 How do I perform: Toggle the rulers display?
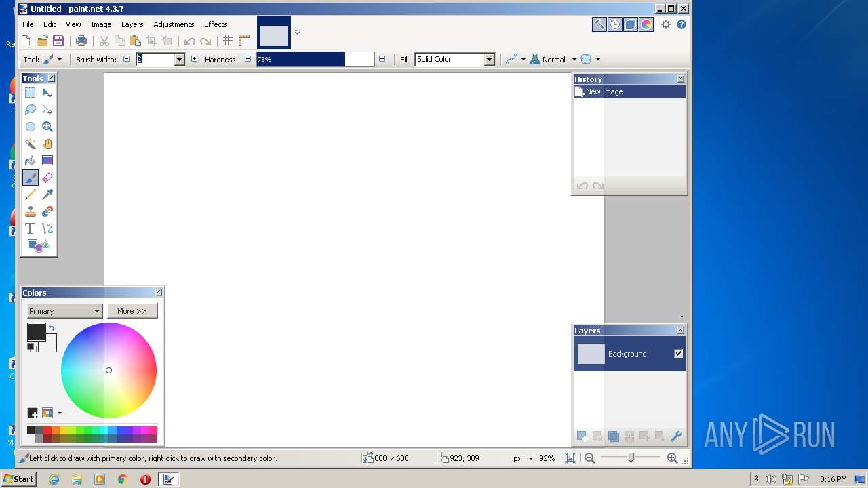pos(244,41)
